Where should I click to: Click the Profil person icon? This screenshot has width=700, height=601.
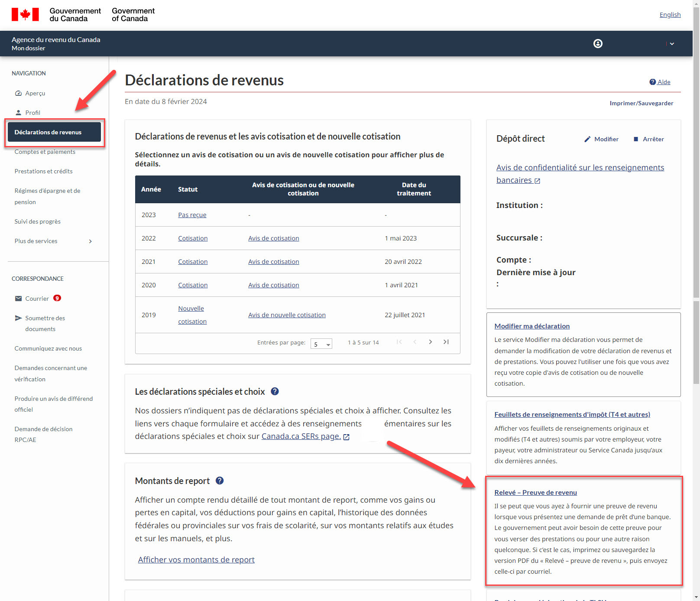coord(18,113)
